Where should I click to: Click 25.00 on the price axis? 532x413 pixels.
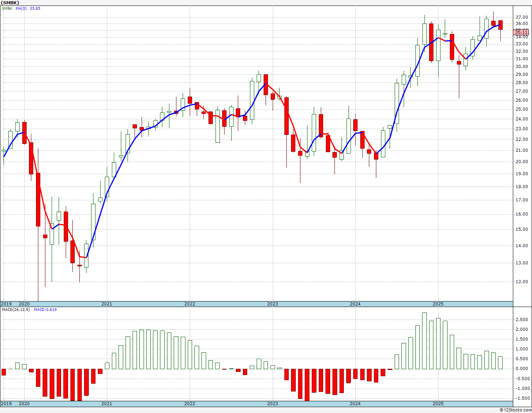[522, 109]
